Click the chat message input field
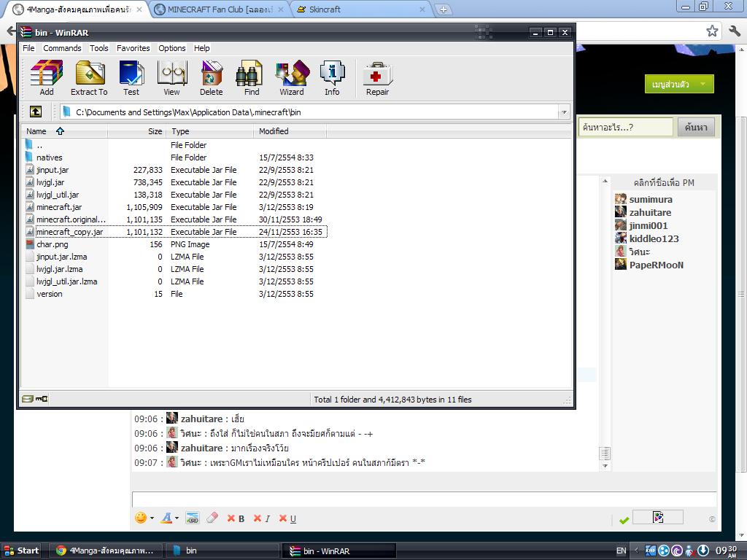The image size is (747, 560). coord(424,499)
